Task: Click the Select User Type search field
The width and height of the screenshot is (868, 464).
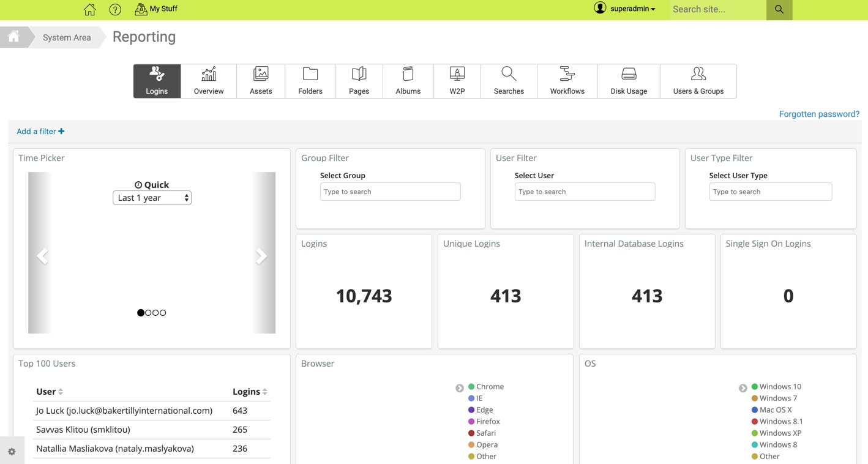Action: coord(771,192)
